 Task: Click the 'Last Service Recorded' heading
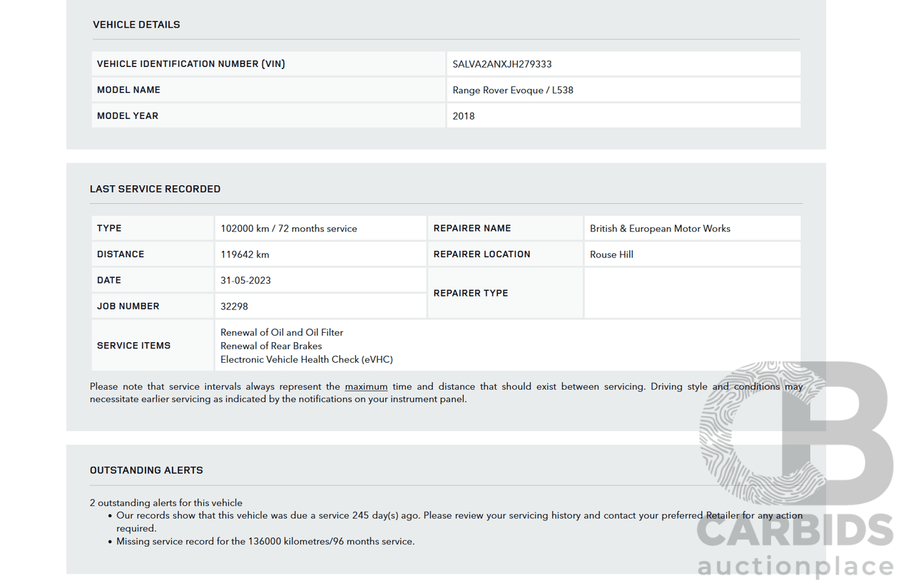[x=155, y=189]
